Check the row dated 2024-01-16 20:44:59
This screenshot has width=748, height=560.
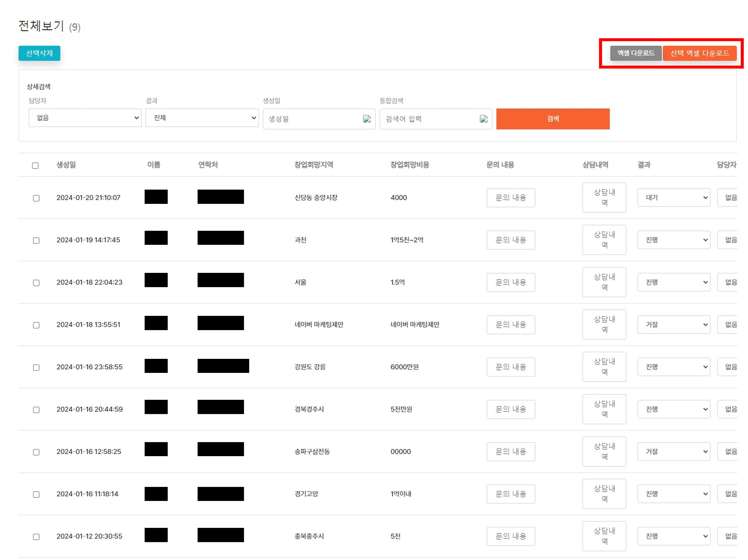36,410
